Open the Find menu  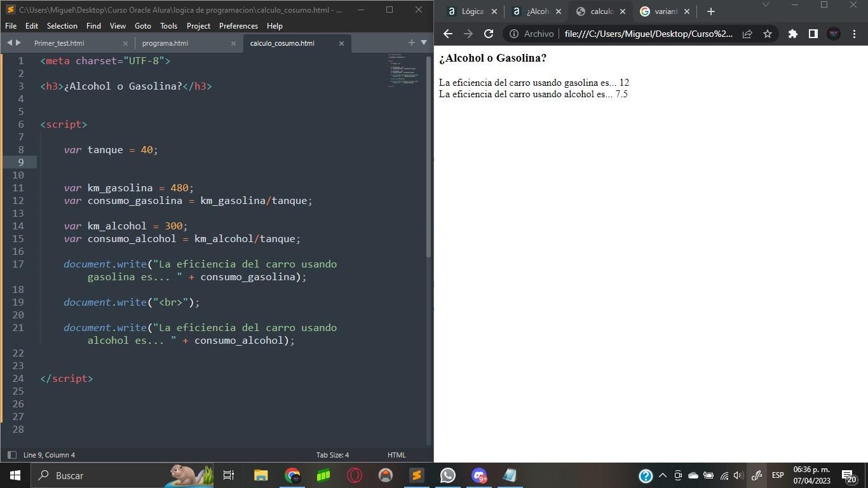pyautogui.click(x=93, y=26)
